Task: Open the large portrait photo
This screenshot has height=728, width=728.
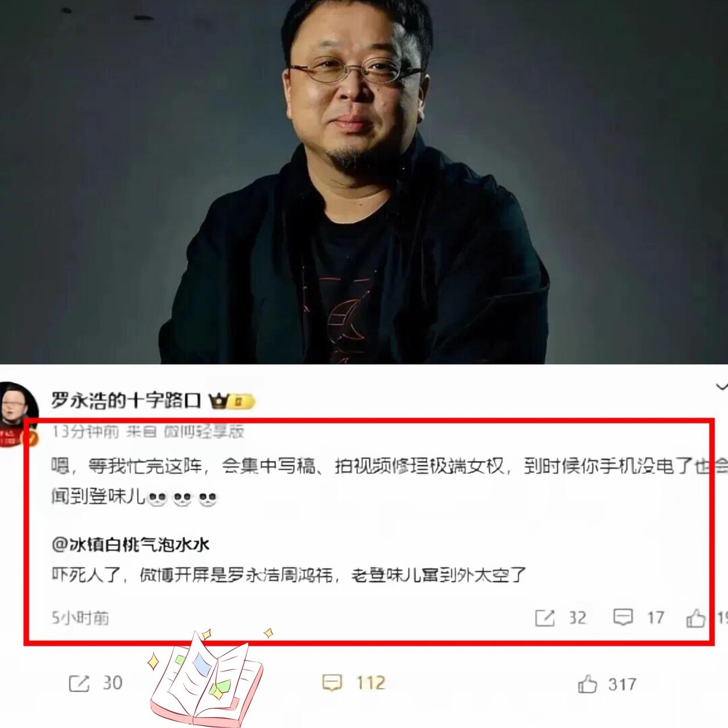Action: pos(364,182)
